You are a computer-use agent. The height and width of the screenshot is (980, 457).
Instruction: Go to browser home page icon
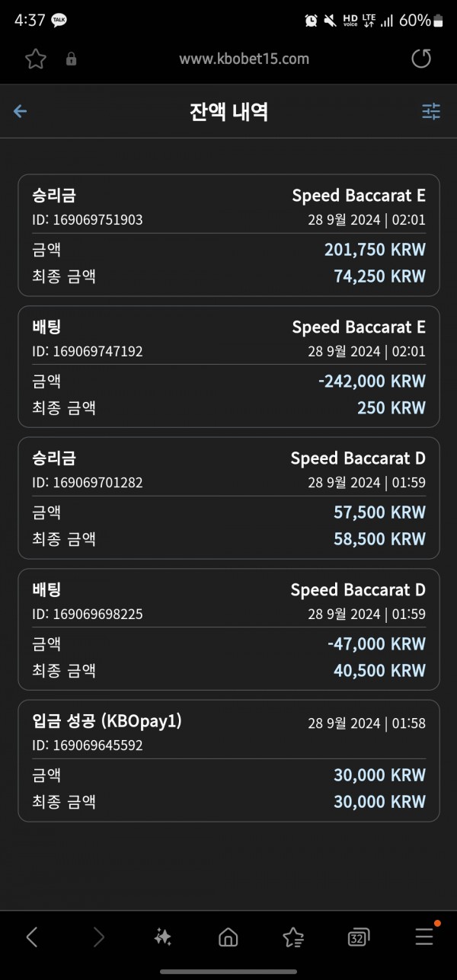point(228,937)
